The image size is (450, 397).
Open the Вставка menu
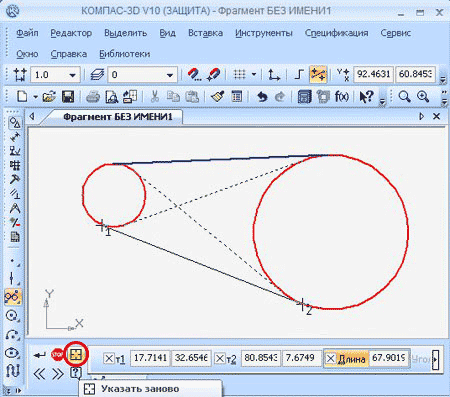(205, 33)
